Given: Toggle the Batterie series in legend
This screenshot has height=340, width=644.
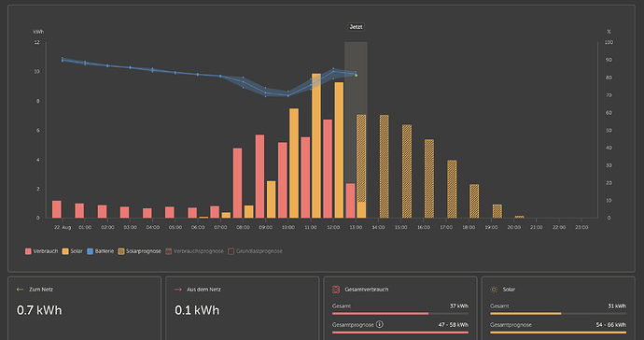Looking at the screenshot, I should (100, 251).
